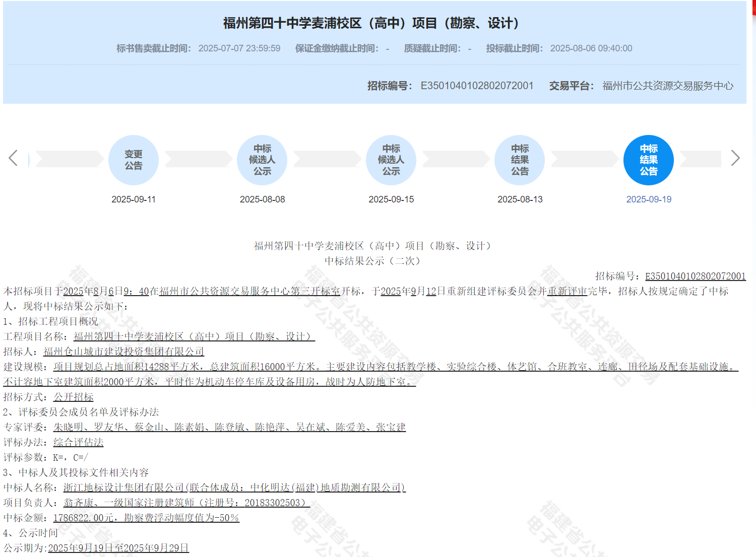Image resolution: width=756 pixels, height=557 pixels.
Task: Open the 中标候选人公示 stage dated 2025-08-08
Action: (x=262, y=160)
